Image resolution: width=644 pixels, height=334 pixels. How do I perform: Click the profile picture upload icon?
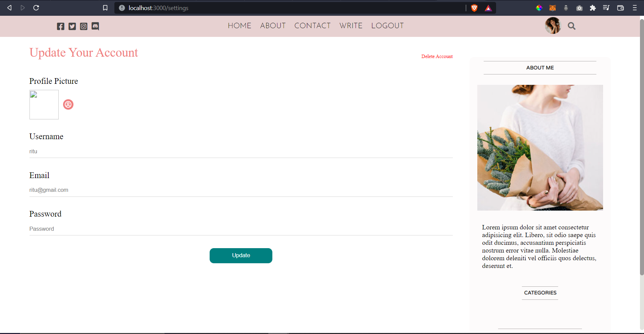tap(68, 104)
